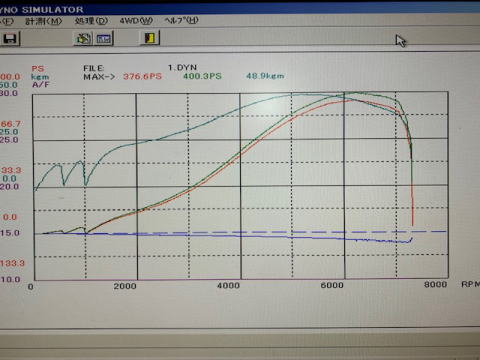Click the 48.9kgm max torque value
480x360 pixels.
[265, 76]
